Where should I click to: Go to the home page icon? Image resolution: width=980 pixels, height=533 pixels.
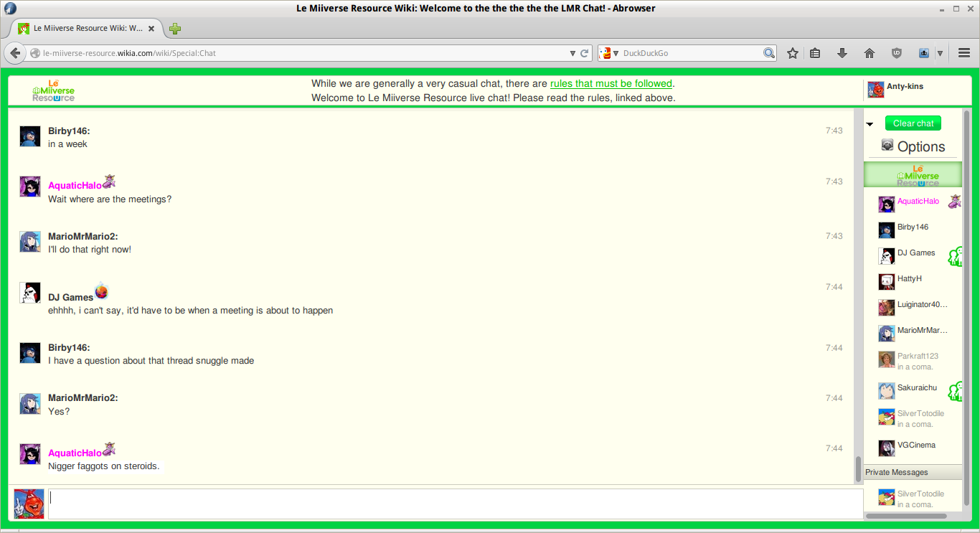coord(870,53)
